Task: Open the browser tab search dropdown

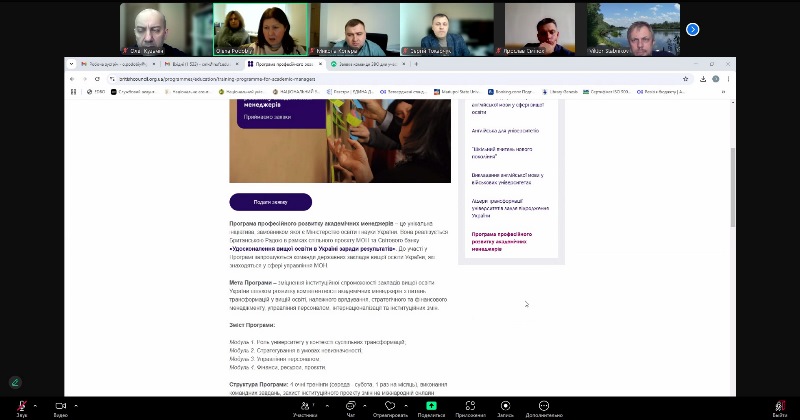Action: pyautogui.click(x=71, y=64)
